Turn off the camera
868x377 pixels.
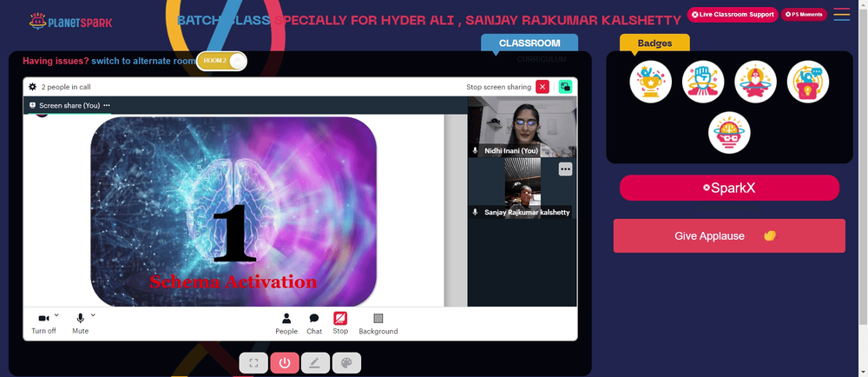tap(43, 324)
